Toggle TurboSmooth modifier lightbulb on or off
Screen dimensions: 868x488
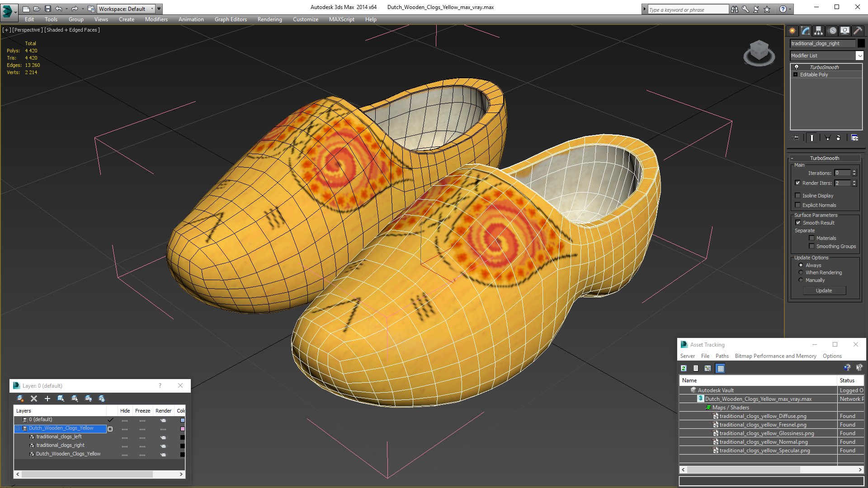797,67
